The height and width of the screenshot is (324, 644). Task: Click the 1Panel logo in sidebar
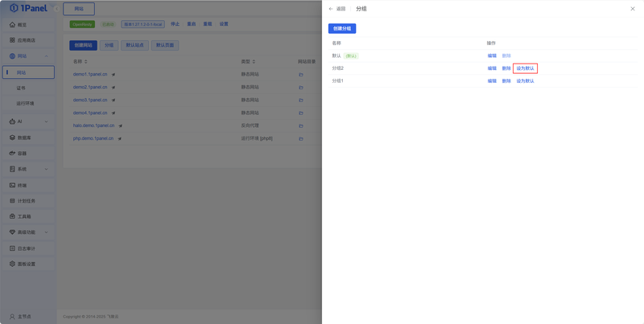28,8
